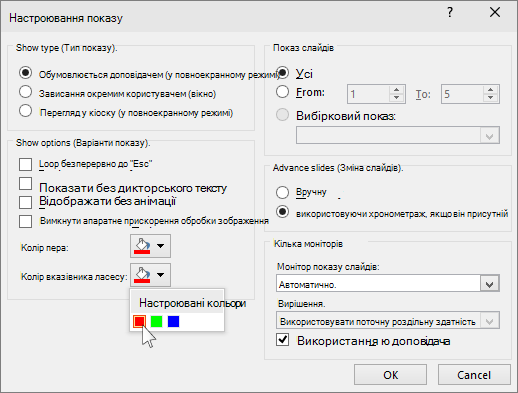Toggle the presenter view checkbox Використання доповідача

tap(283, 340)
